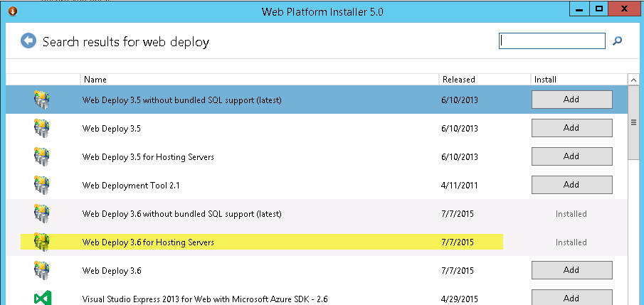The image size is (644, 305).
Task: Click Installed status for Web Deploy 3.6 Hosting Servers
Action: pos(571,242)
